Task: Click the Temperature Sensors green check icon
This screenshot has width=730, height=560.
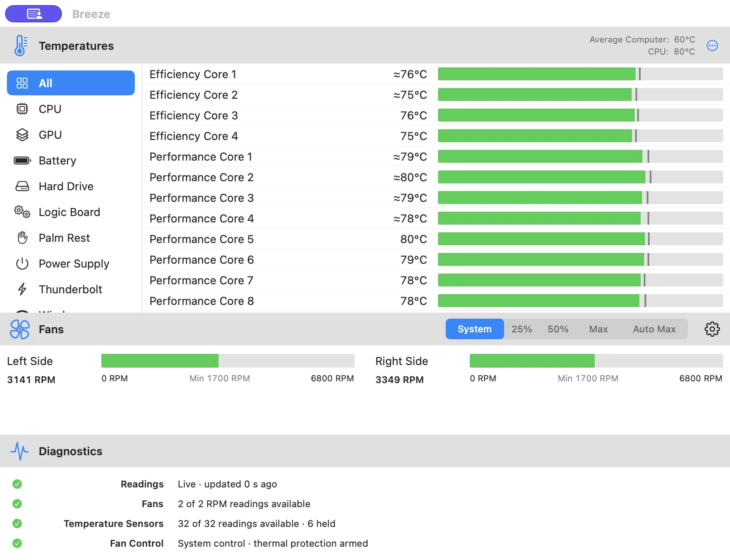Action: tap(17, 523)
